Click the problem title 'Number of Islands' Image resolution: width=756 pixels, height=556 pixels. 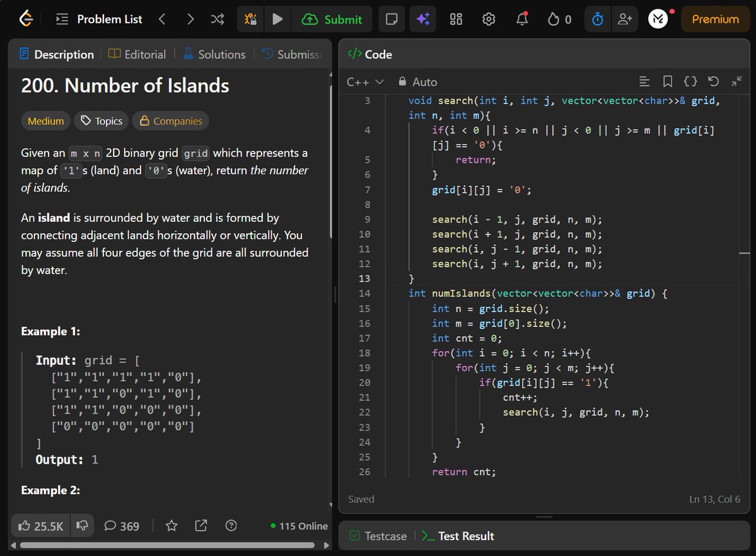125,86
